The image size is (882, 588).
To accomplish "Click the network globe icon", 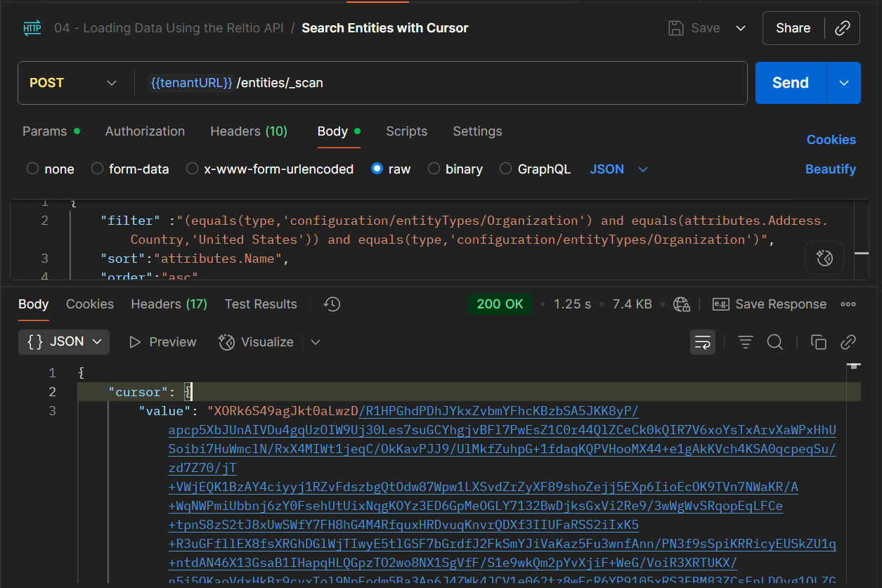I will click(x=681, y=304).
